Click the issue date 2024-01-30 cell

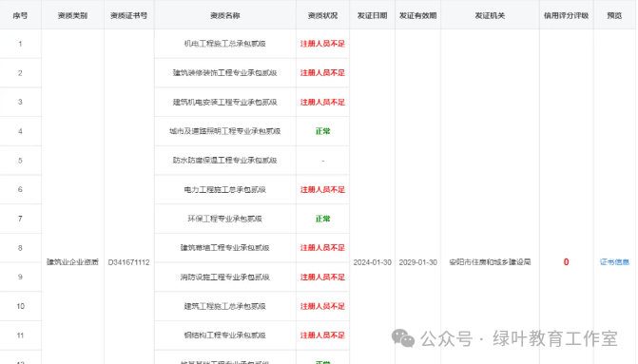click(x=372, y=262)
